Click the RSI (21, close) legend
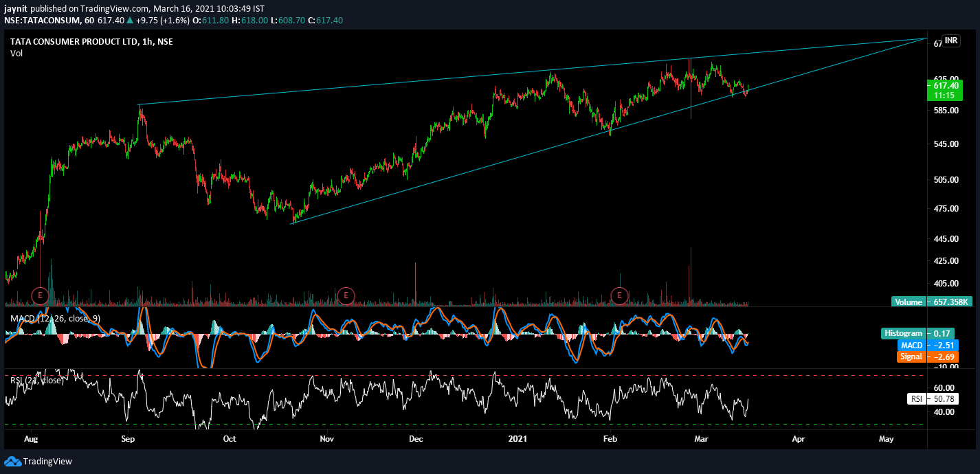980x474 pixels. pos(36,380)
